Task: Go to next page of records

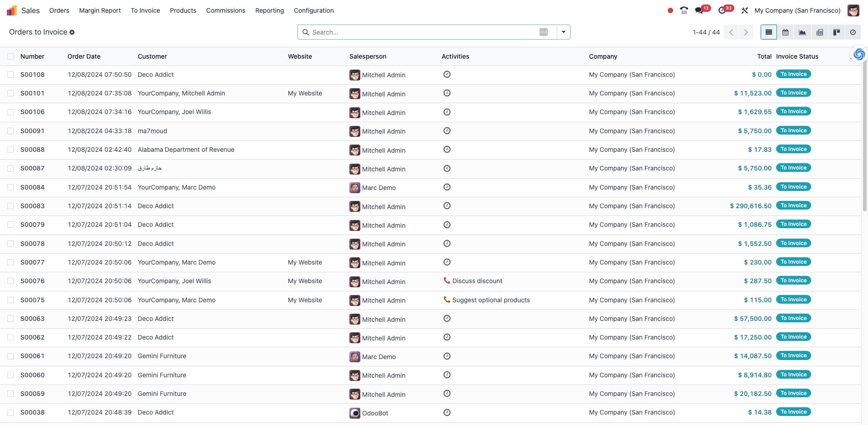Action: (x=746, y=32)
